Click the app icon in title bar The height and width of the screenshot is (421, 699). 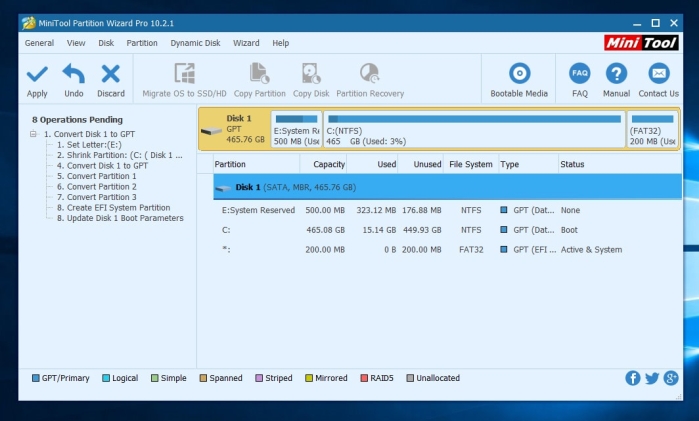click(29, 23)
